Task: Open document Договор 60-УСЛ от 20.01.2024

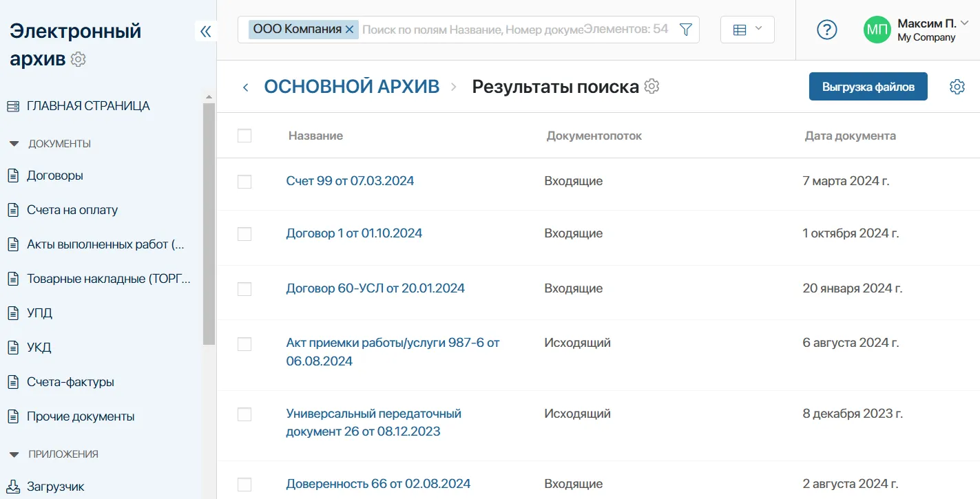Action: point(375,288)
